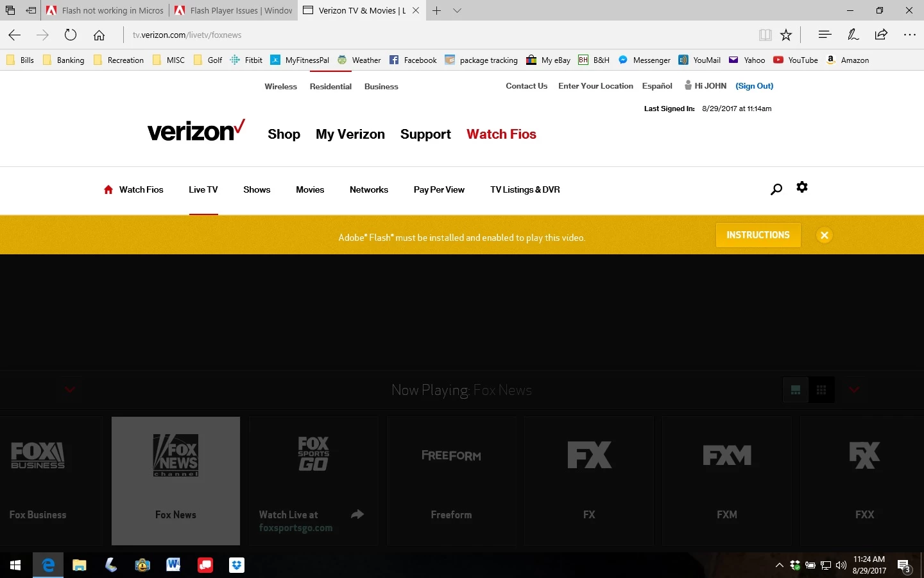Open package tracking bookmark
924x578 pixels.
click(x=481, y=60)
